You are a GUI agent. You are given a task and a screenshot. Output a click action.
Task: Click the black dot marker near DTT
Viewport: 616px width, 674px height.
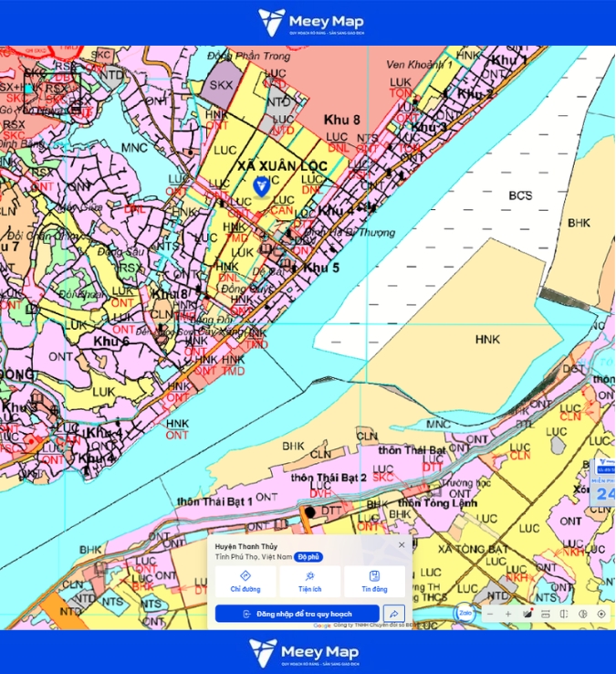309,512
